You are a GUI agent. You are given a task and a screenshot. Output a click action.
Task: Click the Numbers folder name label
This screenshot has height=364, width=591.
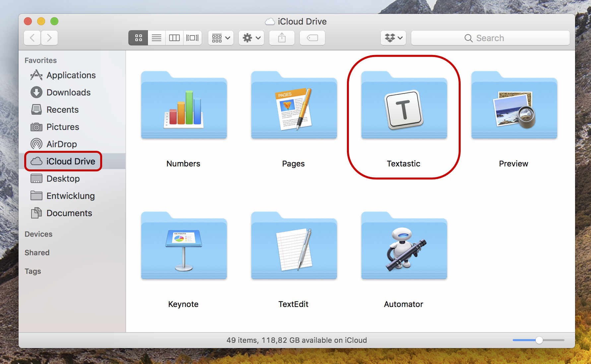click(x=183, y=164)
